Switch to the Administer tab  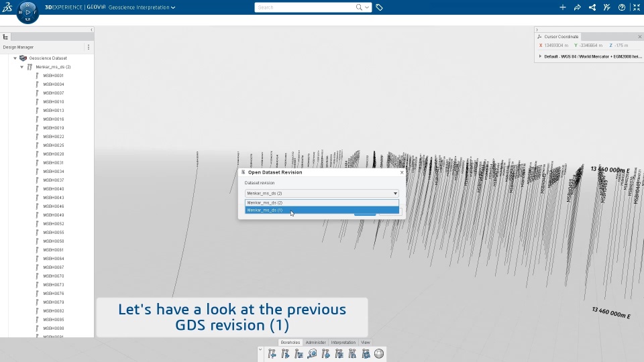point(315,343)
